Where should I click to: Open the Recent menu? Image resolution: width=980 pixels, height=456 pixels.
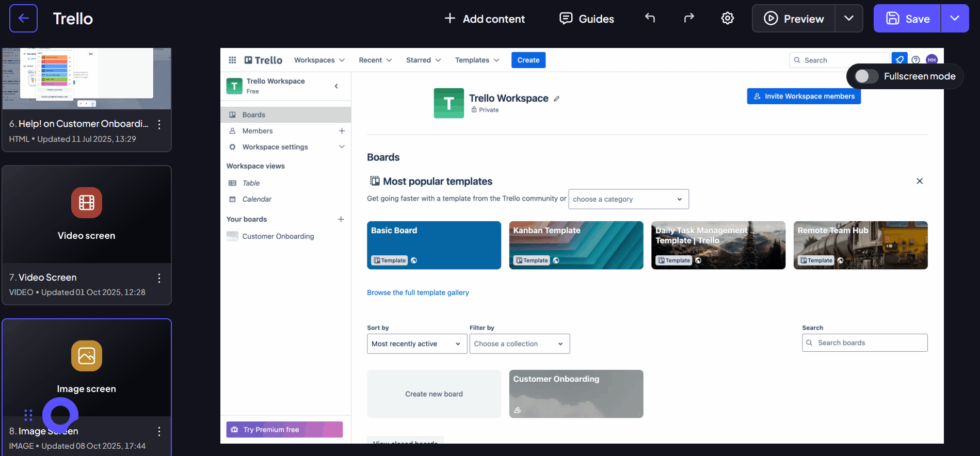click(375, 60)
